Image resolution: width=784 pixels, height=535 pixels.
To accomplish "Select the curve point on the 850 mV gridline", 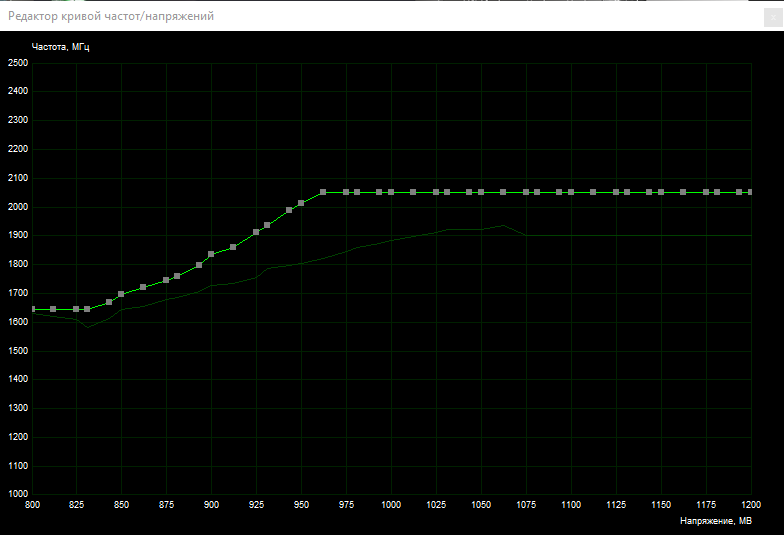I will pos(121,294).
